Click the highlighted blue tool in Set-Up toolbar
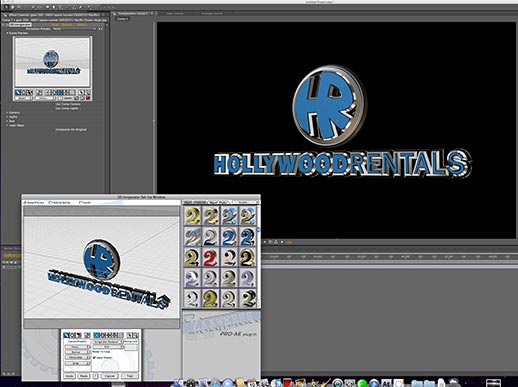 [x=96, y=335]
